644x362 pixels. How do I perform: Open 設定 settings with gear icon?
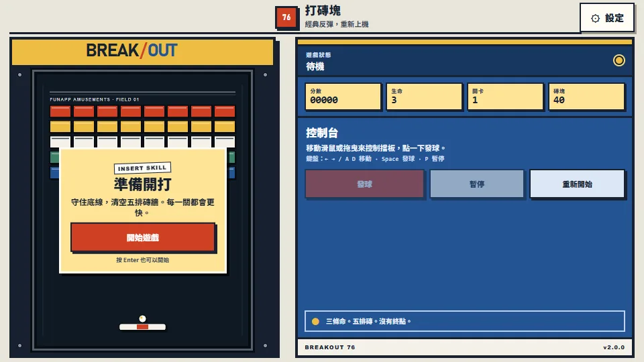(x=607, y=17)
